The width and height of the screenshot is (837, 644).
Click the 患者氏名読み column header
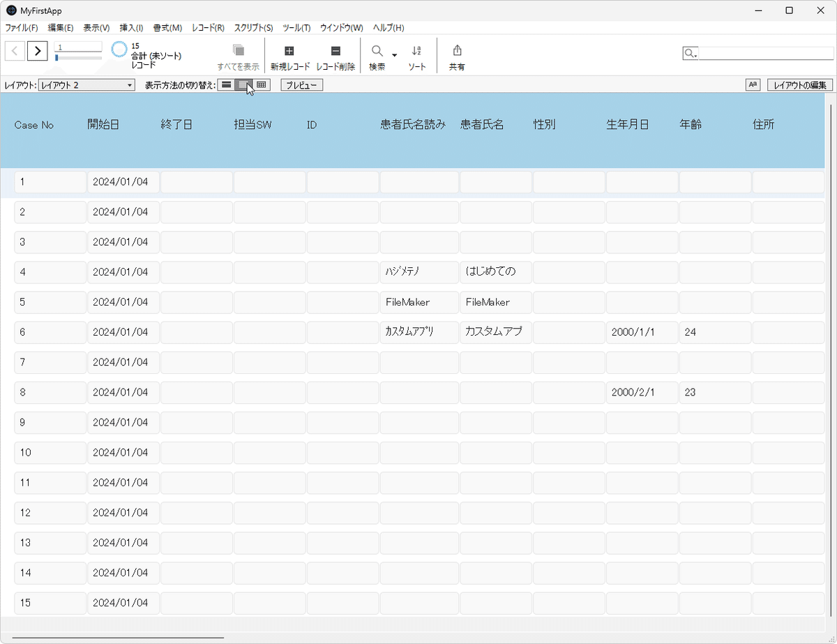413,125
